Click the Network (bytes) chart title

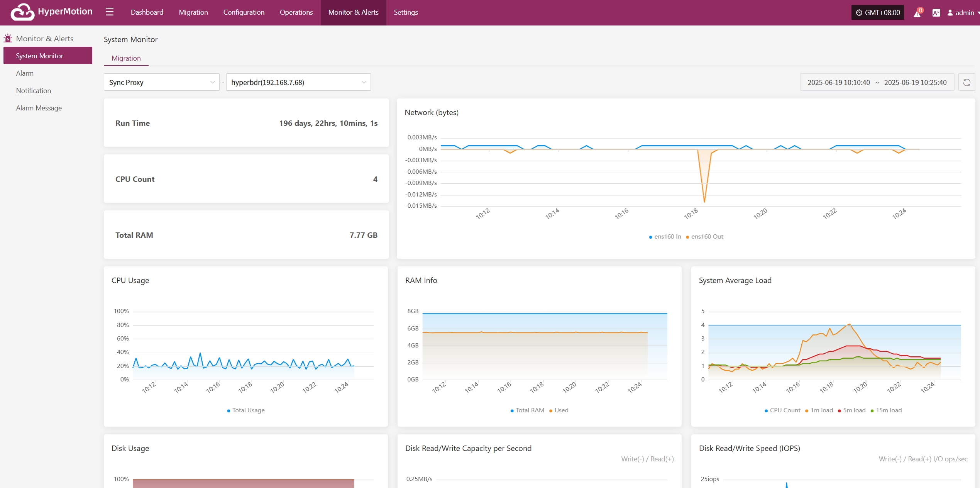432,112
